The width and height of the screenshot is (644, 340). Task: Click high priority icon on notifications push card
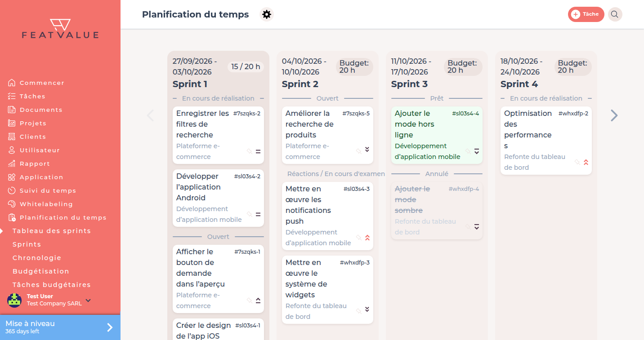[x=367, y=238]
